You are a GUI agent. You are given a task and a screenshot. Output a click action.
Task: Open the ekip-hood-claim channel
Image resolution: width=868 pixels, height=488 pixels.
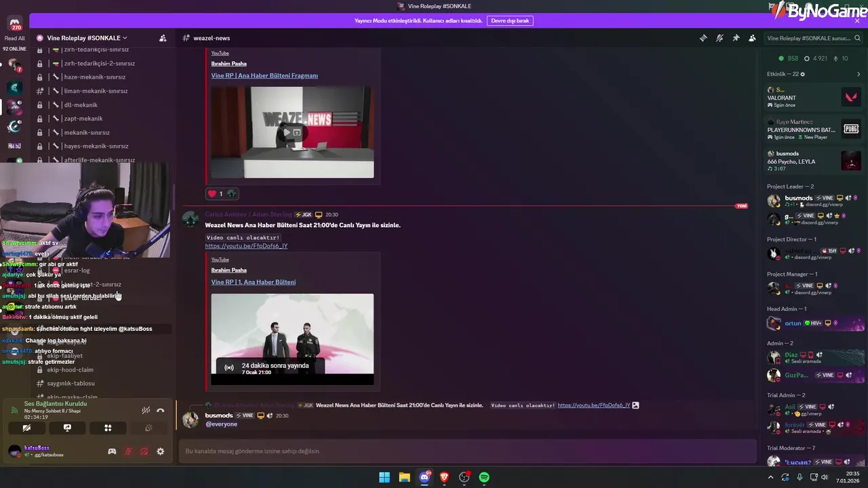[71, 370]
